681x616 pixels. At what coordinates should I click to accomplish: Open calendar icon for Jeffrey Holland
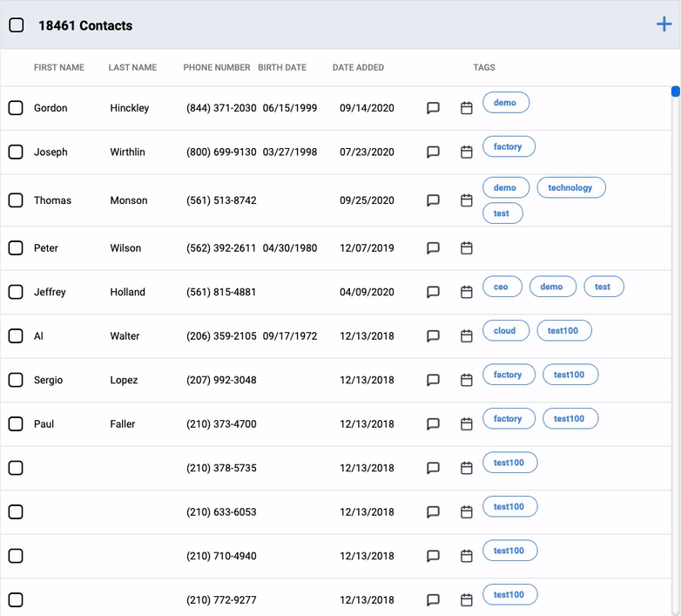pos(467,292)
